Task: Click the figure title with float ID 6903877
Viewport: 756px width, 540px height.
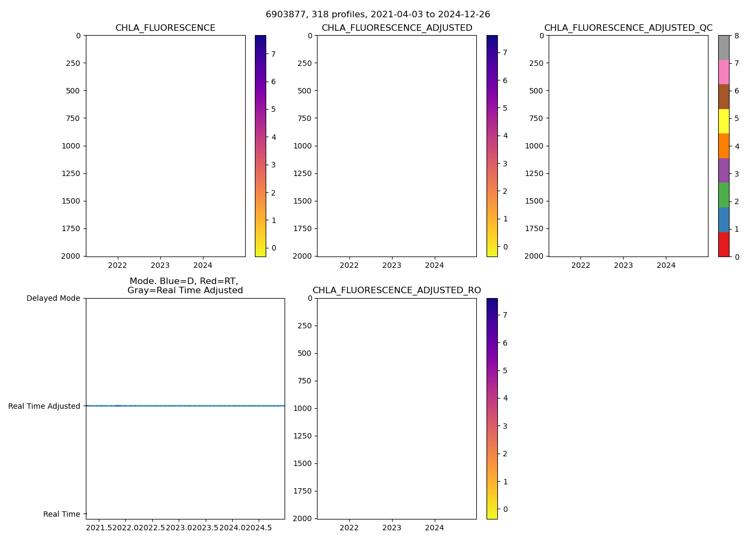Action: pyautogui.click(x=377, y=15)
